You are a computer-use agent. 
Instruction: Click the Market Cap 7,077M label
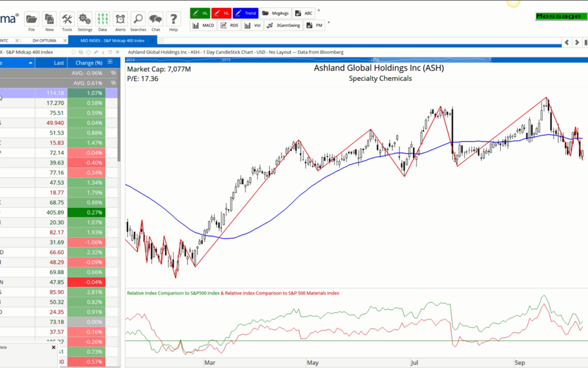(x=159, y=69)
